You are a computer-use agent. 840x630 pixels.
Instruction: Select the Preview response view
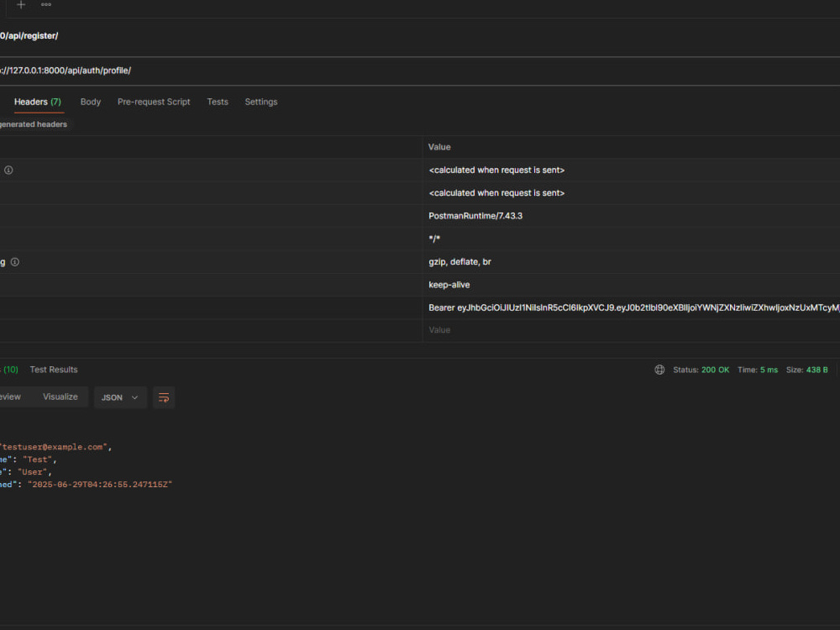coord(10,397)
